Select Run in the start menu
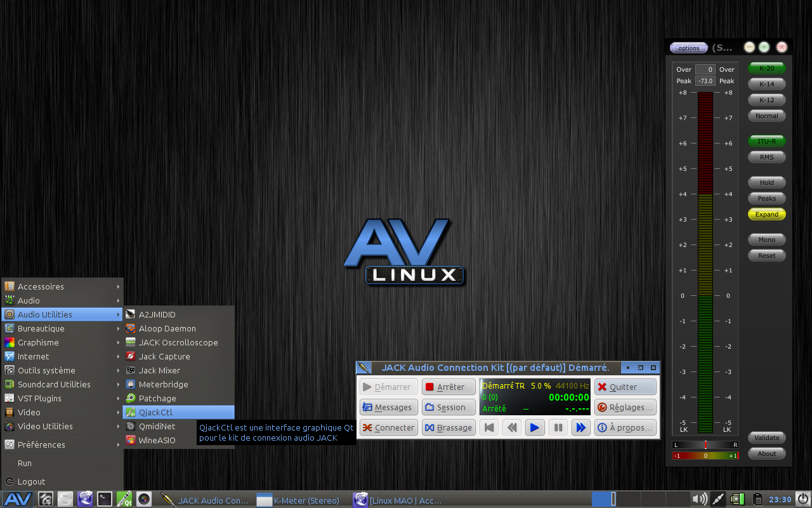This screenshot has width=812, height=508. pos(62,463)
